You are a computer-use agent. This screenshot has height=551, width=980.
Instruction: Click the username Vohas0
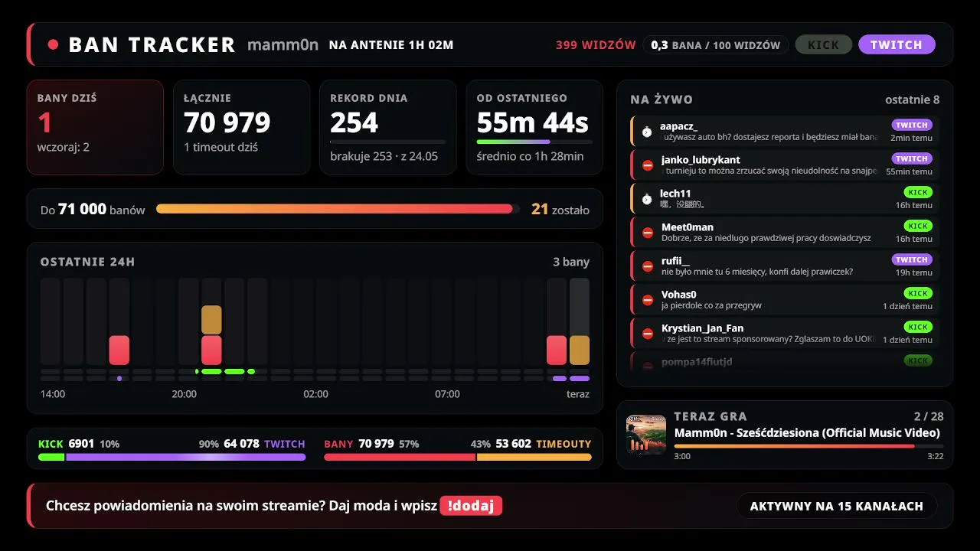[x=679, y=295]
